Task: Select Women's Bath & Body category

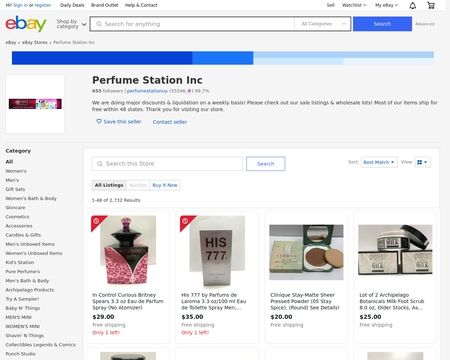Action: click(x=31, y=198)
